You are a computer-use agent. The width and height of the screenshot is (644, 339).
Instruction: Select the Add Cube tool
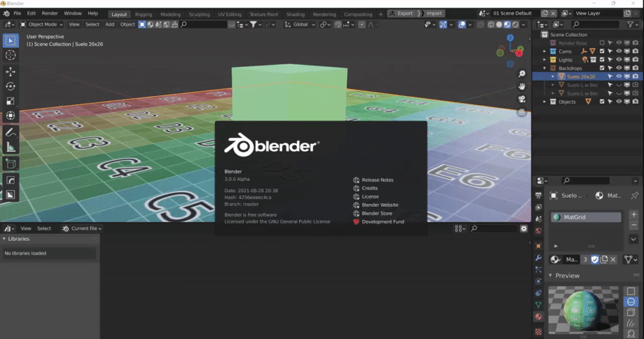(x=11, y=164)
